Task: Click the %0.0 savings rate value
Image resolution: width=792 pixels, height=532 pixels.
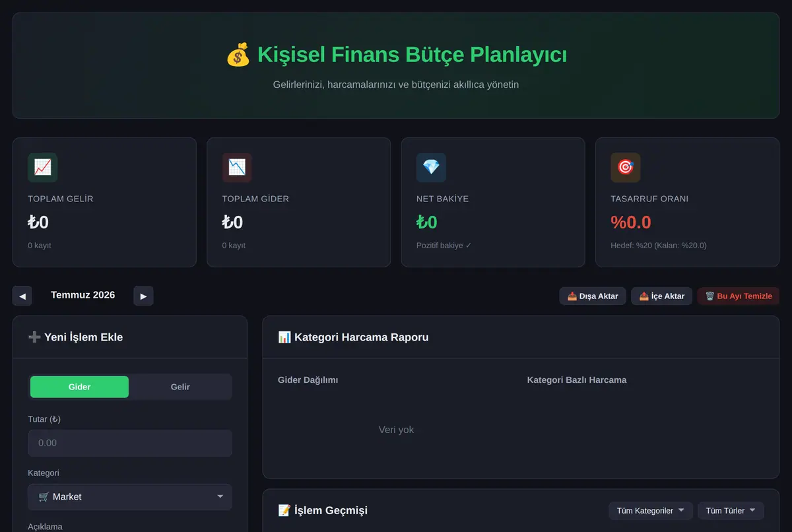Action: (x=631, y=222)
